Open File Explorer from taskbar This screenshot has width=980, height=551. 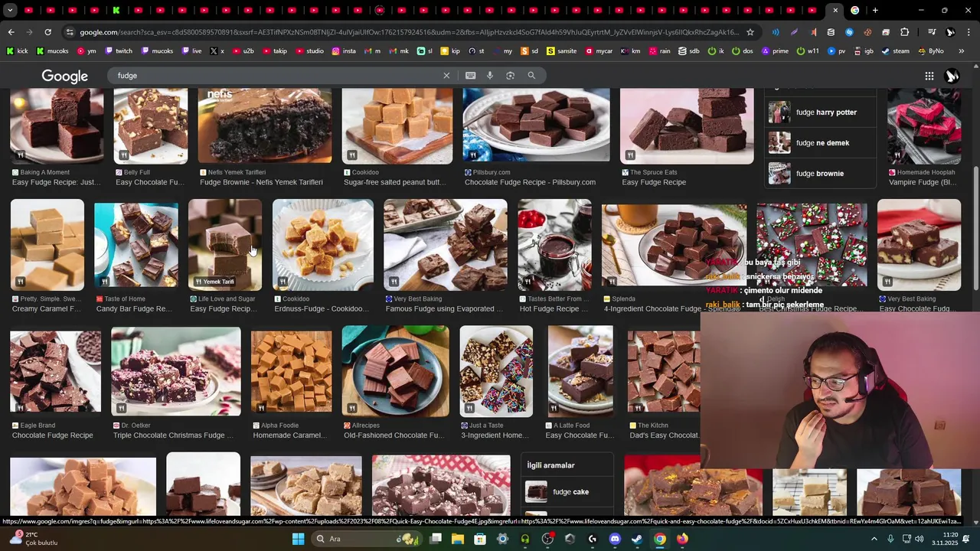[x=458, y=539]
